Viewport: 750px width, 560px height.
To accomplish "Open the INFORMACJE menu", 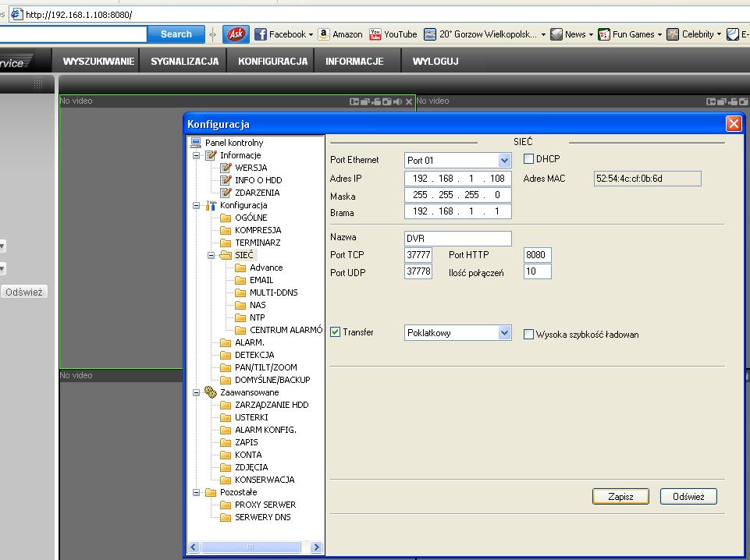I will (354, 61).
